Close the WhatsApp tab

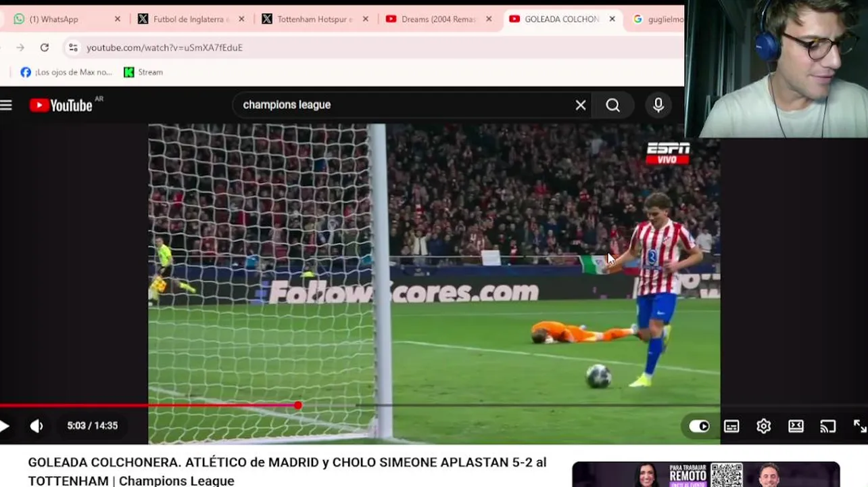tap(117, 19)
